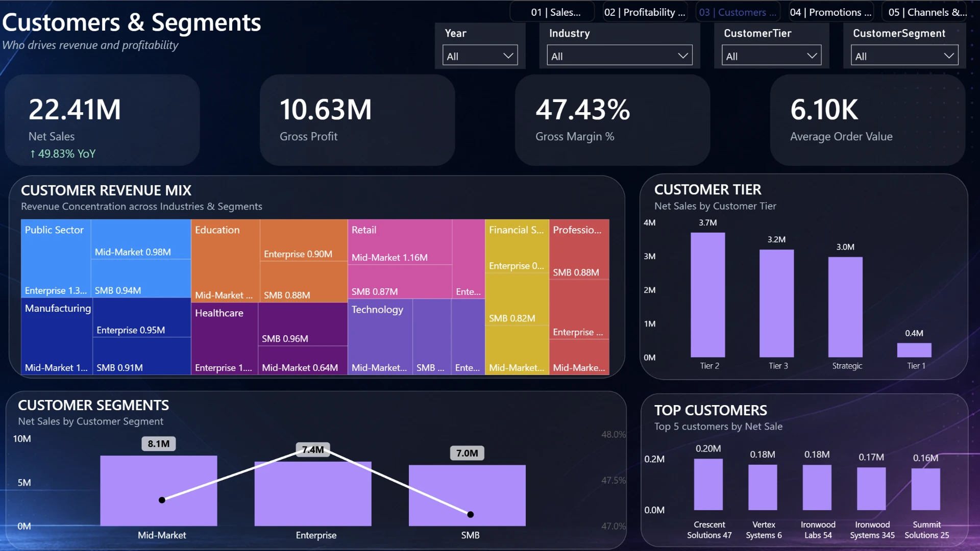Image resolution: width=980 pixels, height=551 pixels.
Task: Click the Enterprise bar in Customer Segments
Action: click(x=313, y=494)
